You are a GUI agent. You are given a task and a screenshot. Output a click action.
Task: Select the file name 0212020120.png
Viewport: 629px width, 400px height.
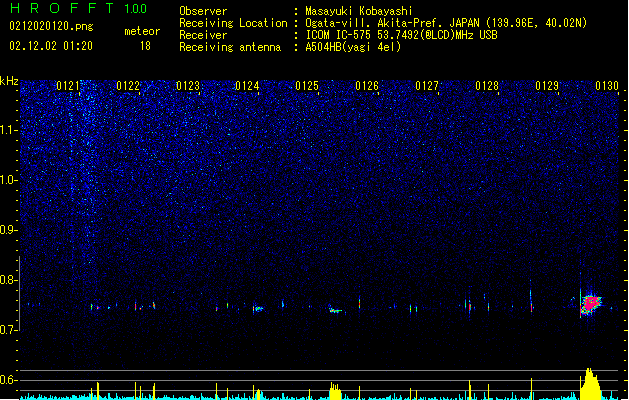[x=51, y=26]
